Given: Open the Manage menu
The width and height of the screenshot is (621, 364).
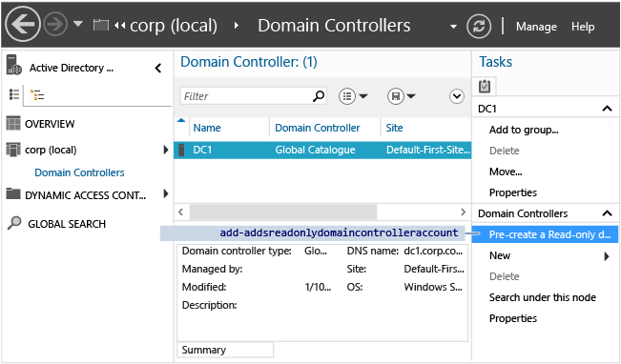Looking at the screenshot, I should click(x=536, y=27).
